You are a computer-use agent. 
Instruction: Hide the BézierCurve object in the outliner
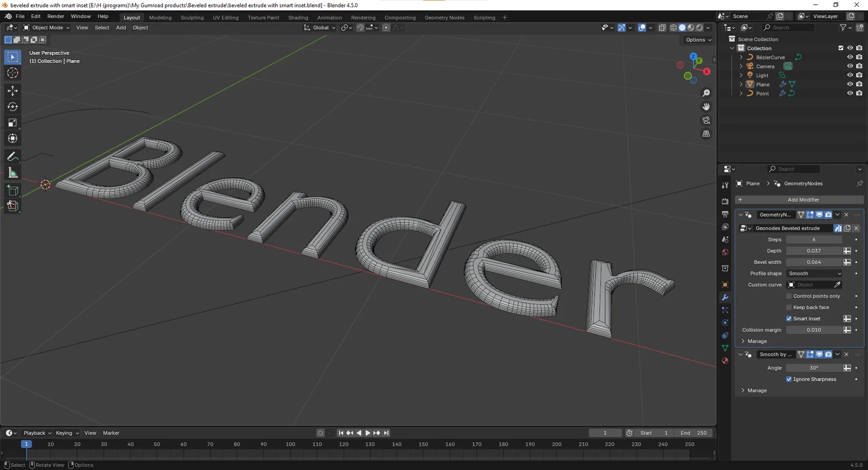point(850,57)
